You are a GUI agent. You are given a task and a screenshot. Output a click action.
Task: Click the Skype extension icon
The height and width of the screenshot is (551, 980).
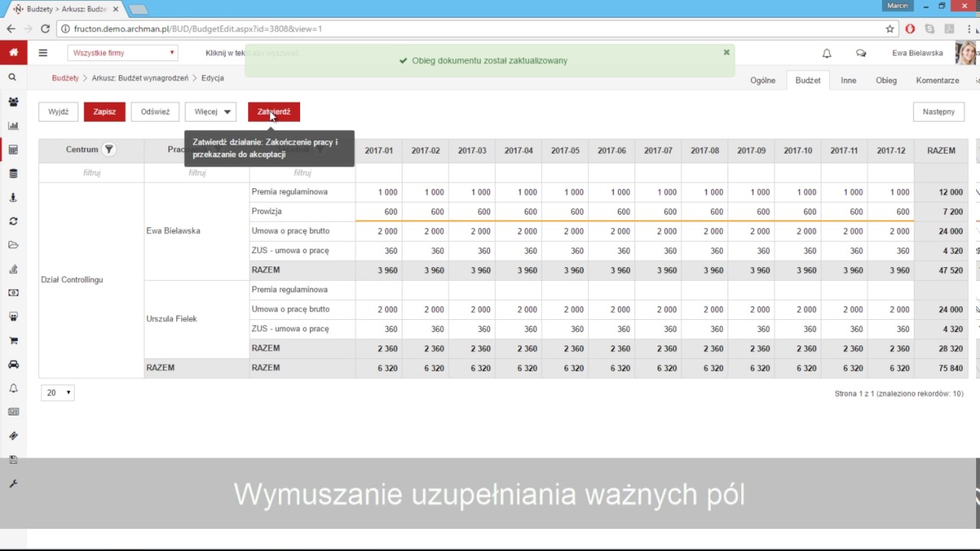coord(929,29)
